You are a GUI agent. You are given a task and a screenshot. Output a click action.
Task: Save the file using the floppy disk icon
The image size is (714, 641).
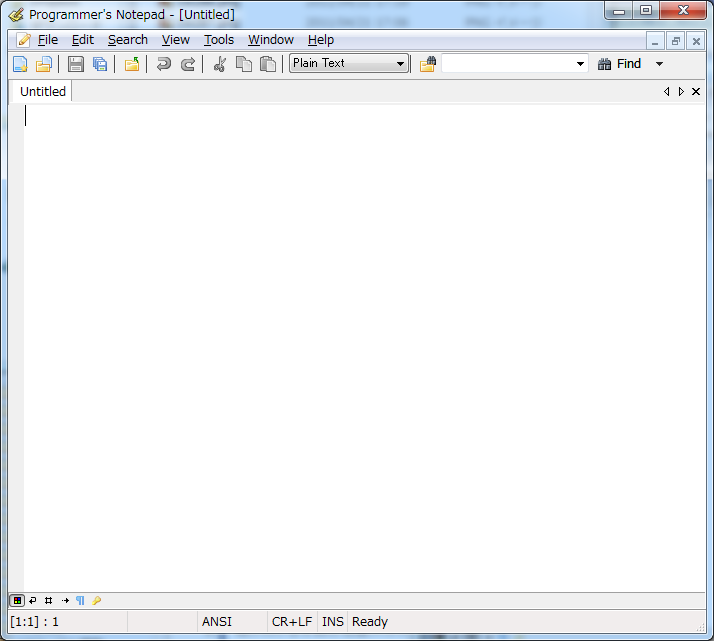tap(76, 64)
